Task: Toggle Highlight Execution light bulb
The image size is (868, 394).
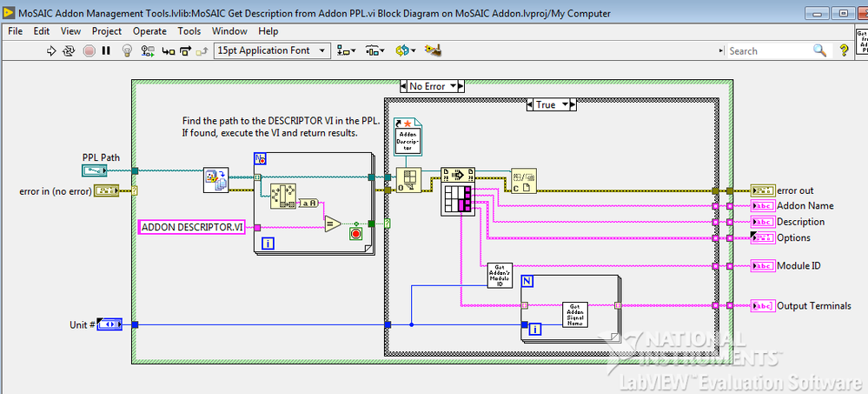Action: pyautogui.click(x=127, y=51)
